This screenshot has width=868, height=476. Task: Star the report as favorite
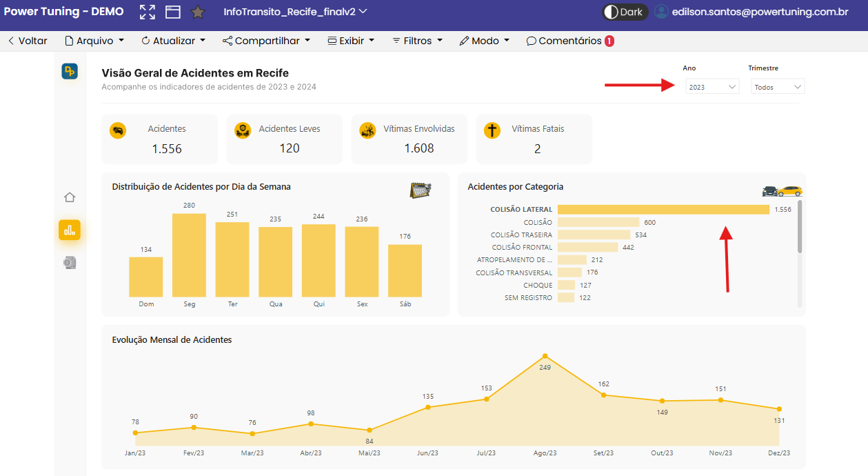click(x=198, y=12)
